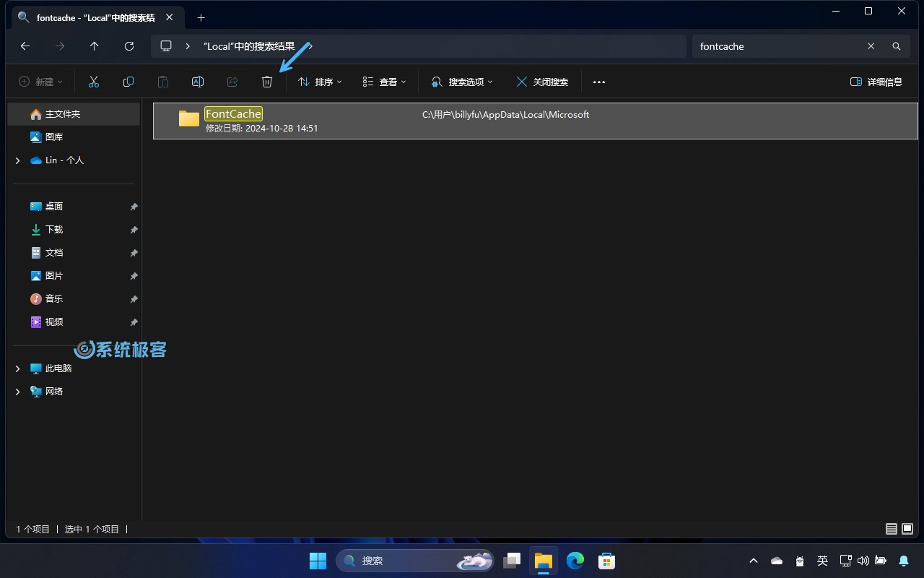Screen dimensions: 924x578
Task: Click the pin icon beside 图片
Action: 134,276
